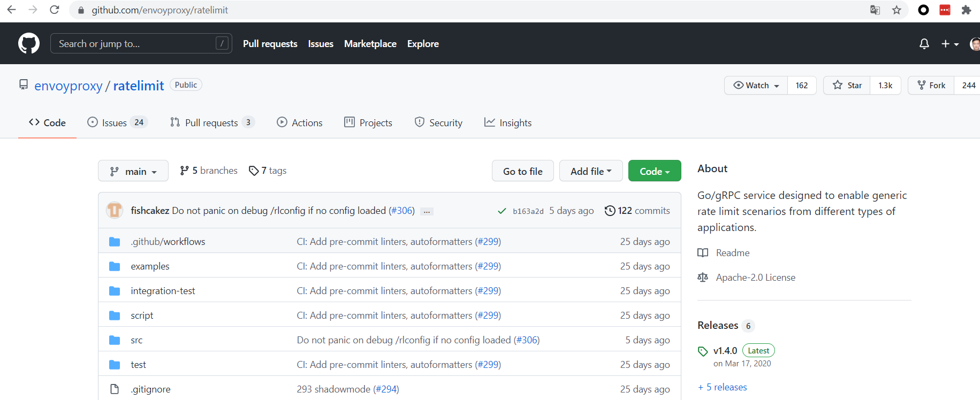This screenshot has width=980, height=400.
Task: Expand commit message ellipsis
Action: coord(427,211)
